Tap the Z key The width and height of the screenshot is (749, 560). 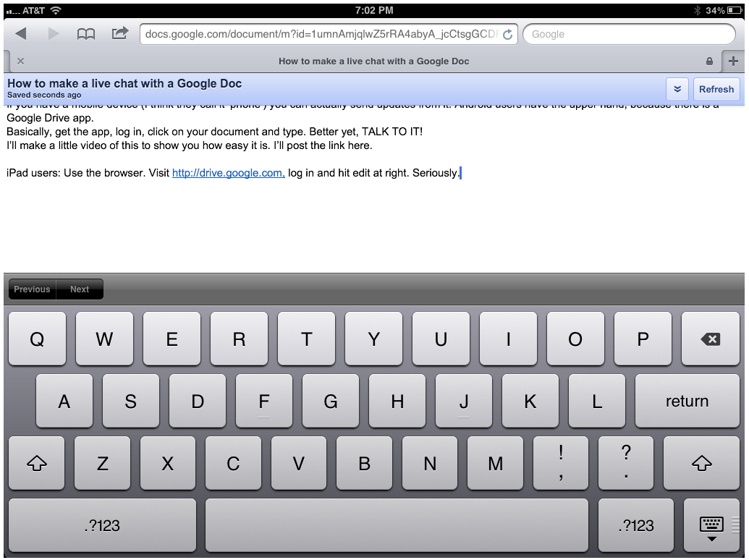click(102, 463)
